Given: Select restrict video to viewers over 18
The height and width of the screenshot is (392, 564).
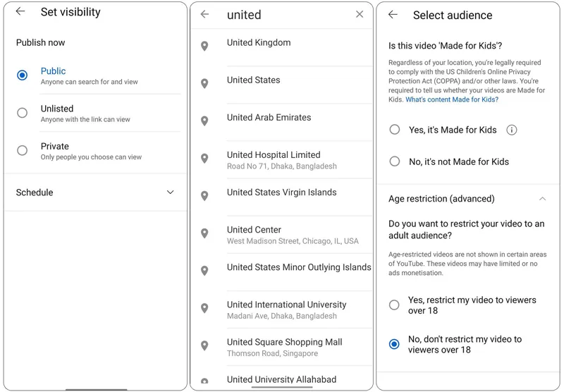Looking at the screenshot, I should [x=395, y=305].
